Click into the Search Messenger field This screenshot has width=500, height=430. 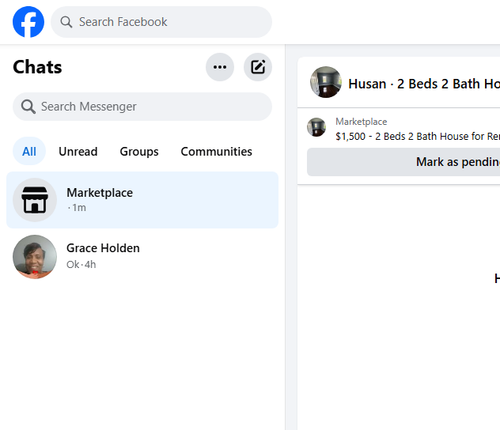(142, 107)
